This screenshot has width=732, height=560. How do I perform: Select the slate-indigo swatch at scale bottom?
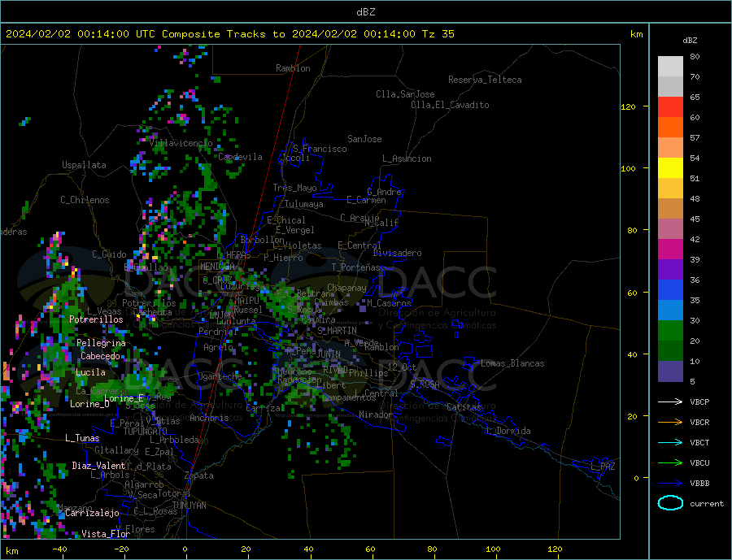coord(670,371)
